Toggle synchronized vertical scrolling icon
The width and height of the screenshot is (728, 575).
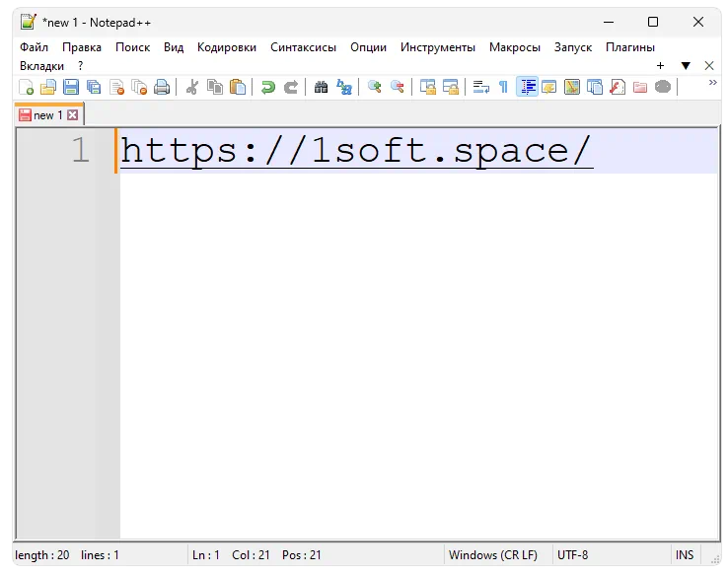tap(427, 87)
